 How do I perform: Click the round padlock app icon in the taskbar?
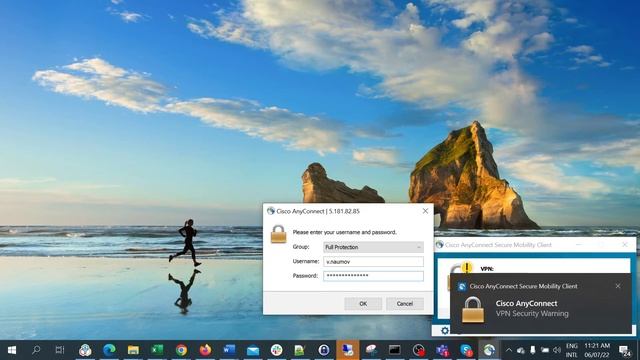(x=324, y=350)
